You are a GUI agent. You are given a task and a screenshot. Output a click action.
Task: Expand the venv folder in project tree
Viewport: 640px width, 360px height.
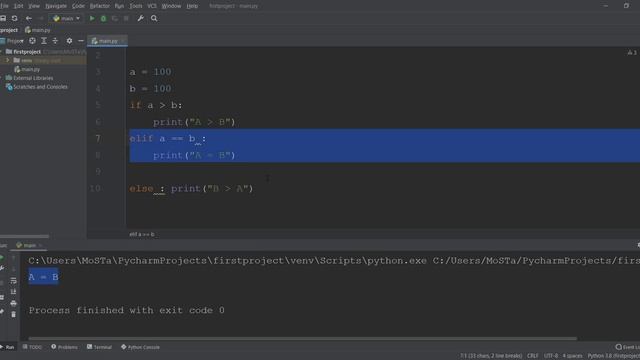pyautogui.click(x=7, y=60)
